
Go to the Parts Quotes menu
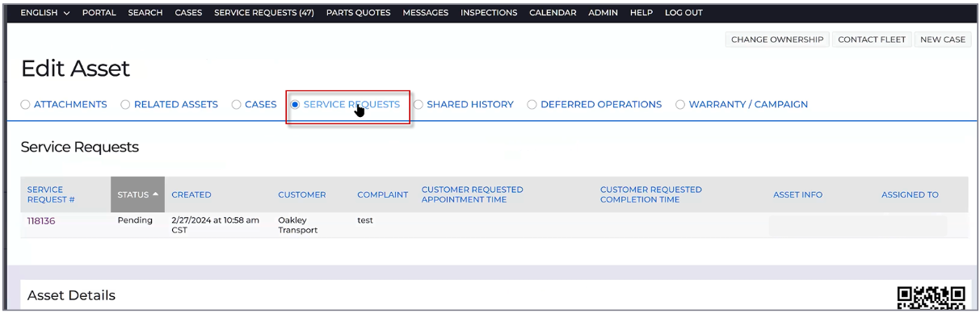(x=358, y=13)
